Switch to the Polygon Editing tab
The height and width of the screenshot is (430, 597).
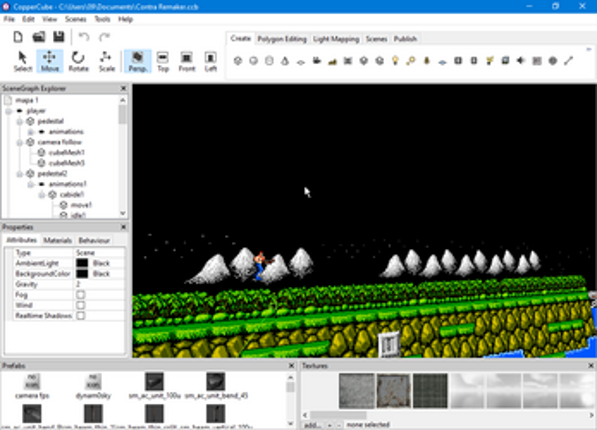282,39
